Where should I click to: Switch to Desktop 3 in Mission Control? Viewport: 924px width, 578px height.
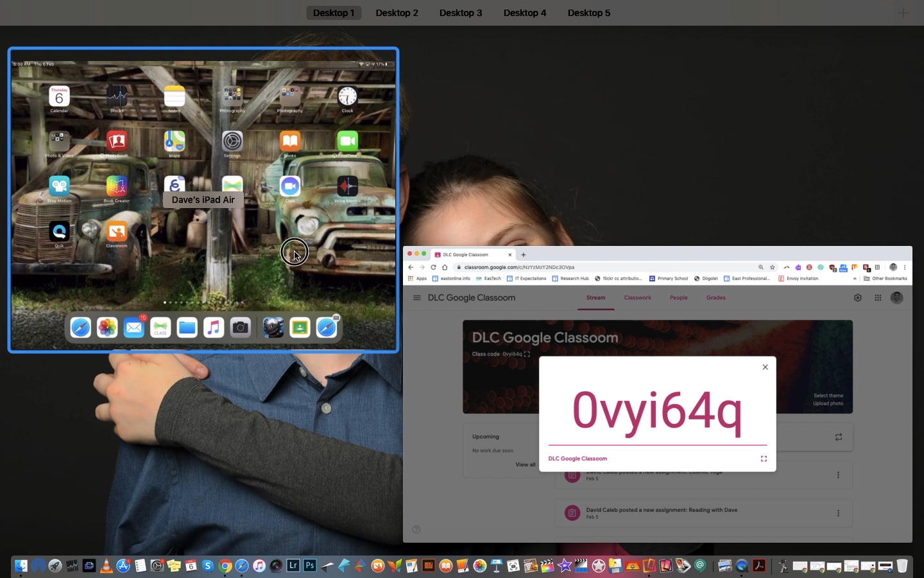[460, 13]
